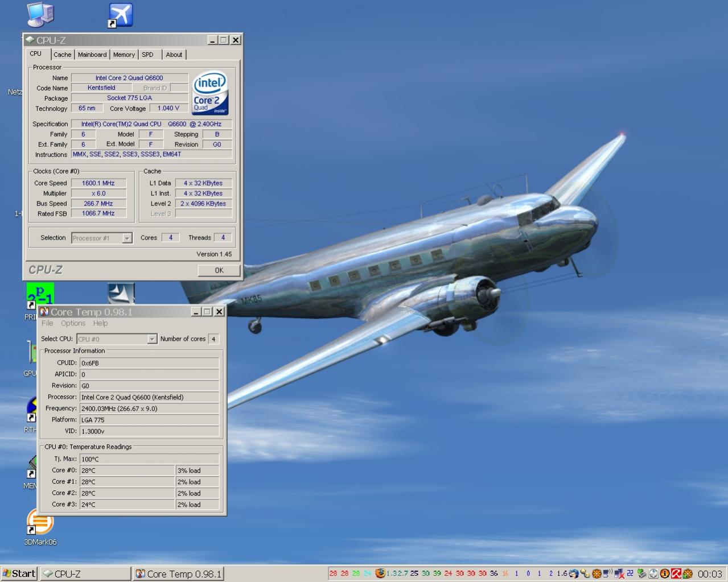Image resolution: width=728 pixels, height=582 pixels.
Task: Click the Package value Socket 775 LGA
Action: pos(129,98)
